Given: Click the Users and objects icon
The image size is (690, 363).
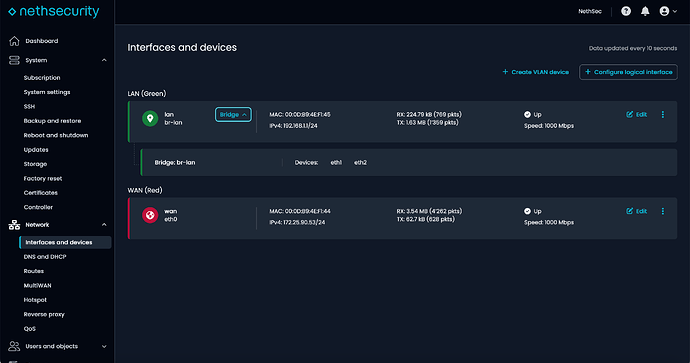Looking at the screenshot, I should click(x=14, y=346).
